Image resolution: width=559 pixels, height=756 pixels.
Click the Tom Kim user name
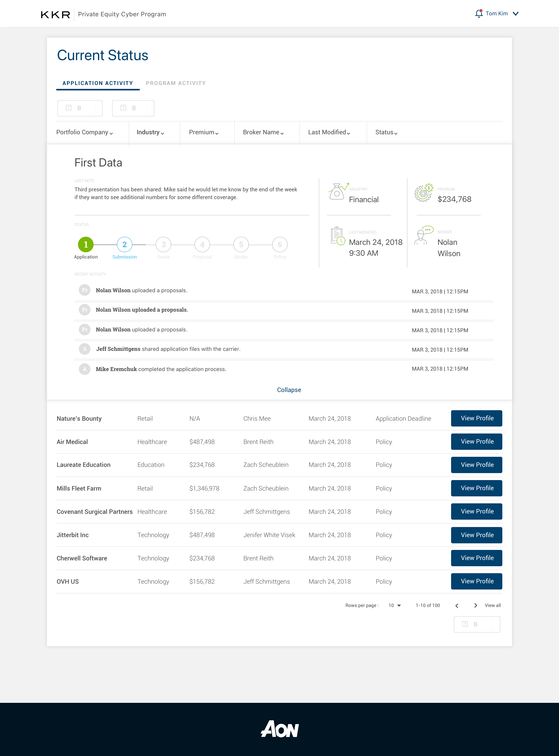tap(496, 14)
